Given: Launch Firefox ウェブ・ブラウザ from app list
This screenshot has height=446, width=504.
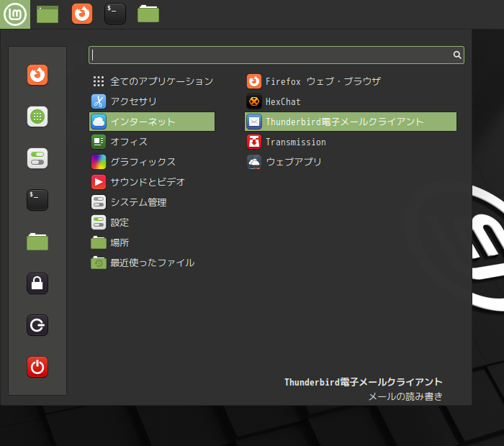Looking at the screenshot, I should point(351,81).
